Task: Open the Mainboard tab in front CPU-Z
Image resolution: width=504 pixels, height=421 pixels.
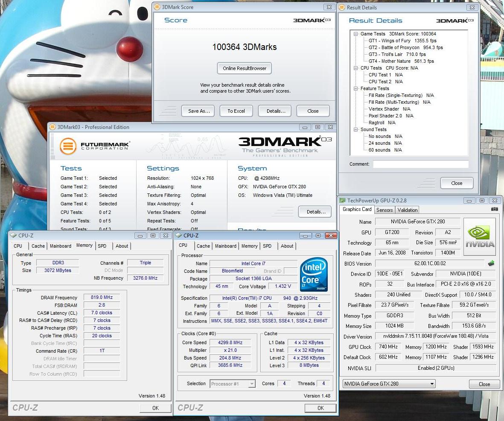Action: pos(226,246)
